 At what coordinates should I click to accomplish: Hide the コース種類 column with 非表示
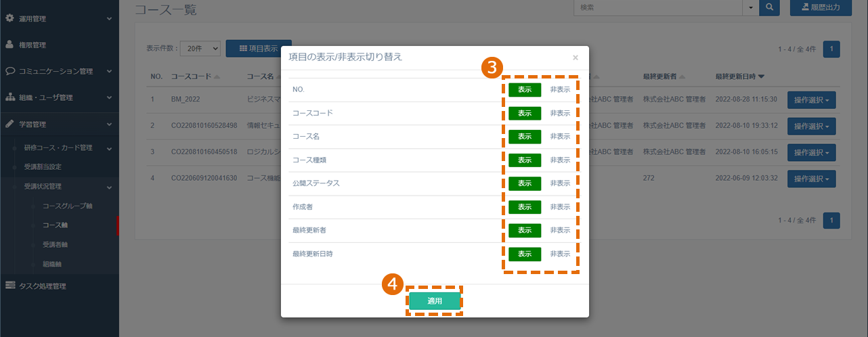click(x=560, y=160)
